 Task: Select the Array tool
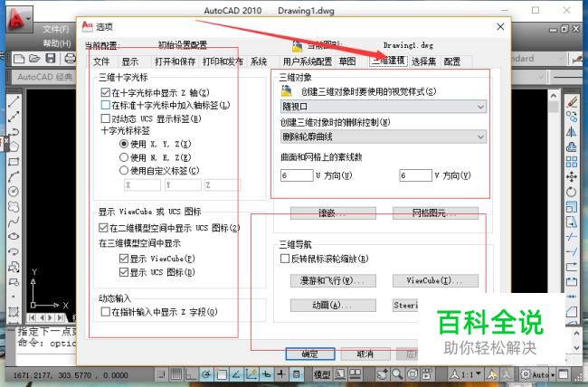(x=572, y=162)
